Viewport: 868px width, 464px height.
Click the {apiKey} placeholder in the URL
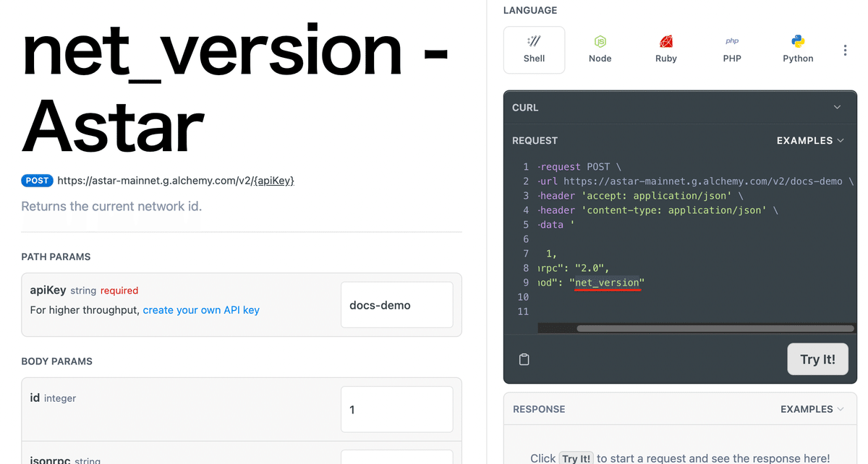[273, 181]
